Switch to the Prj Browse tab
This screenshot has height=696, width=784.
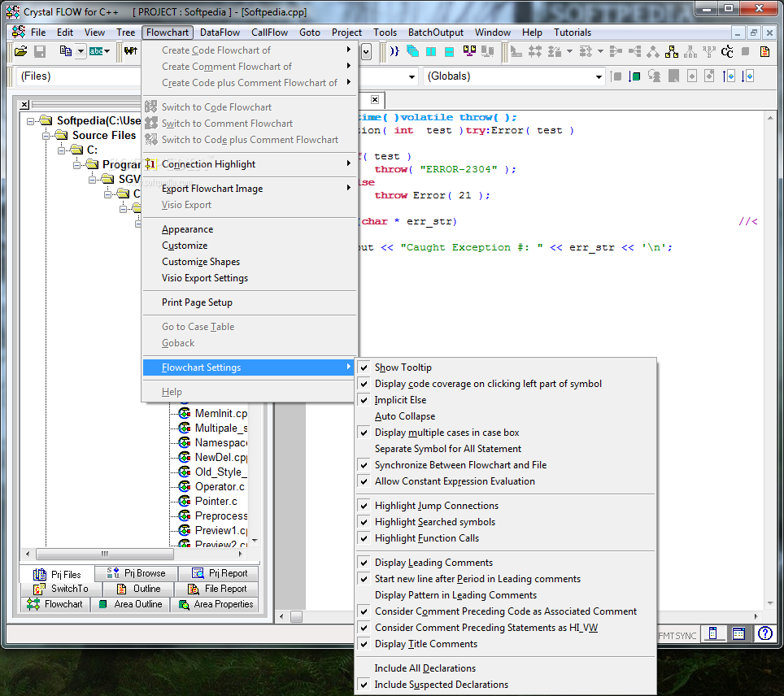pyautogui.click(x=136, y=573)
